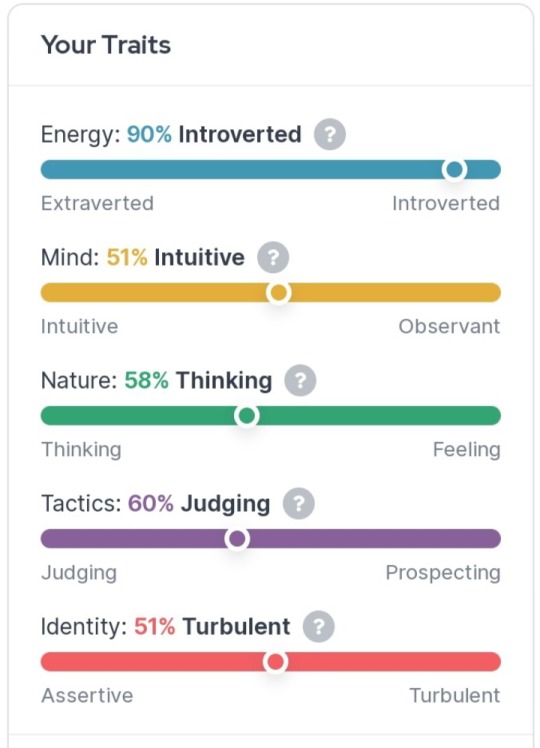
Task: Click the Observant label under Mind bar
Action: point(449,326)
